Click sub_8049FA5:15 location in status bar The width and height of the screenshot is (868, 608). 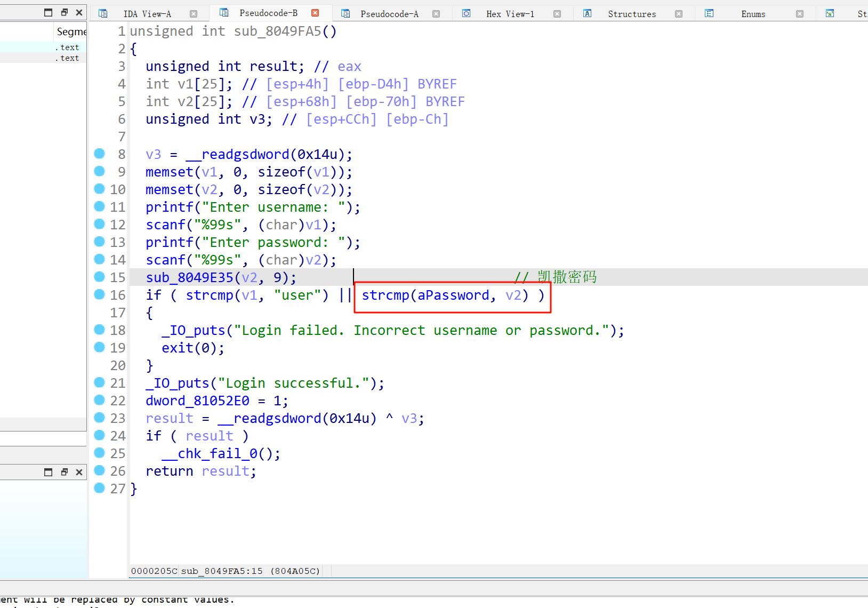[222, 571]
